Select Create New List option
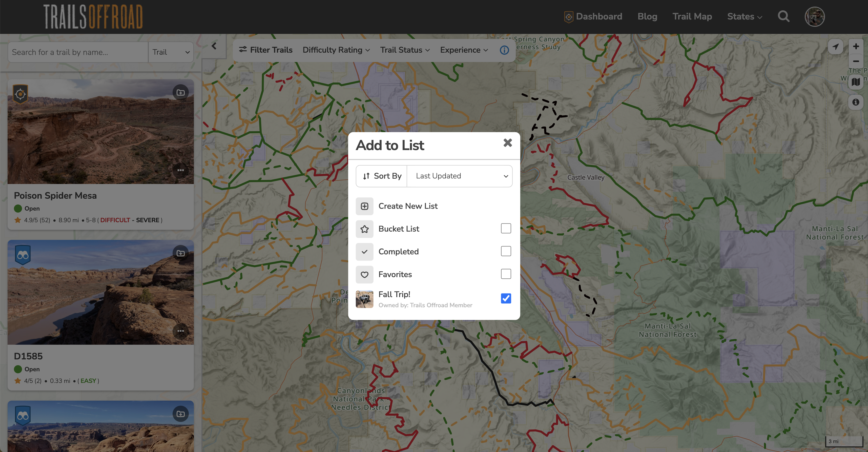Viewport: 868px width, 452px height. [x=408, y=206]
